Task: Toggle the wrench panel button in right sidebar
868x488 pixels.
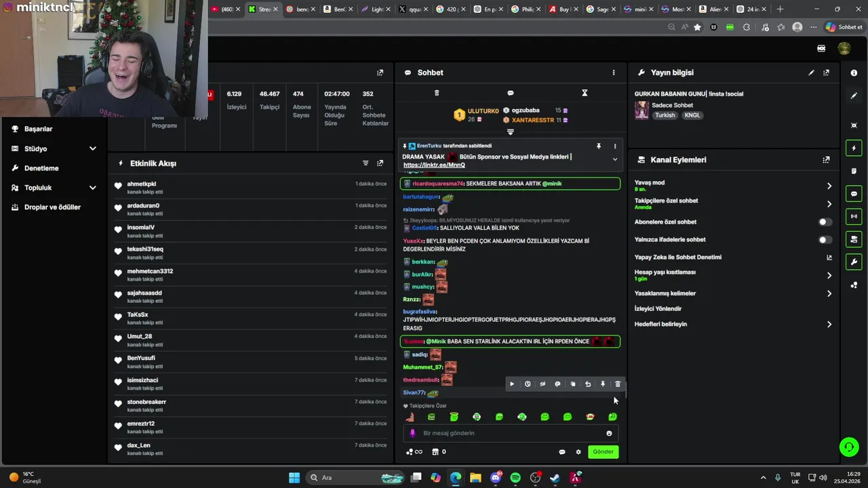Action: tap(854, 262)
